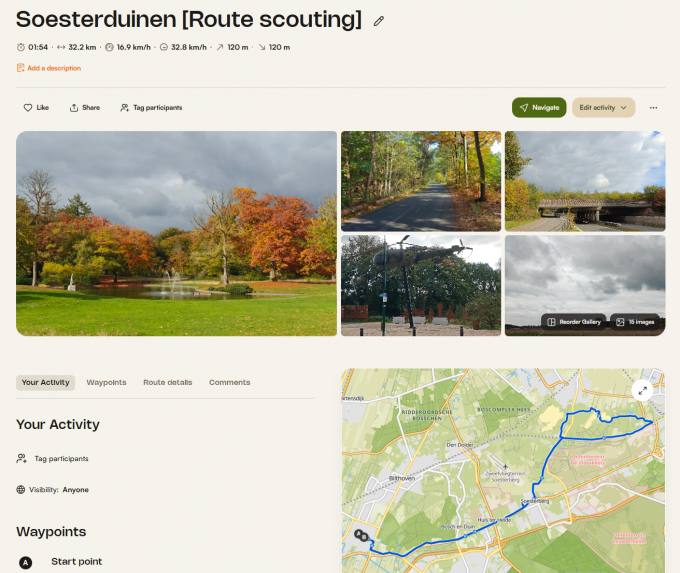Tag participants under Your Activity

click(x=61, y=458)
